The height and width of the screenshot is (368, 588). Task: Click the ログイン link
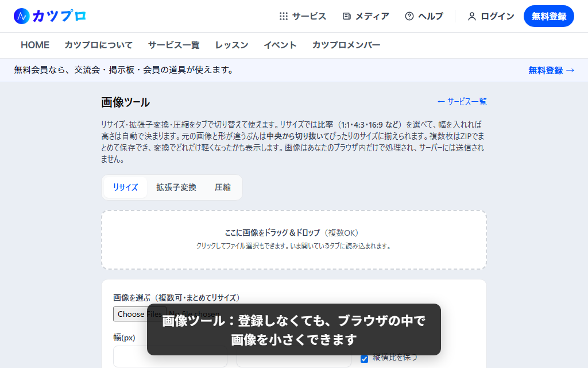point(491,16)
